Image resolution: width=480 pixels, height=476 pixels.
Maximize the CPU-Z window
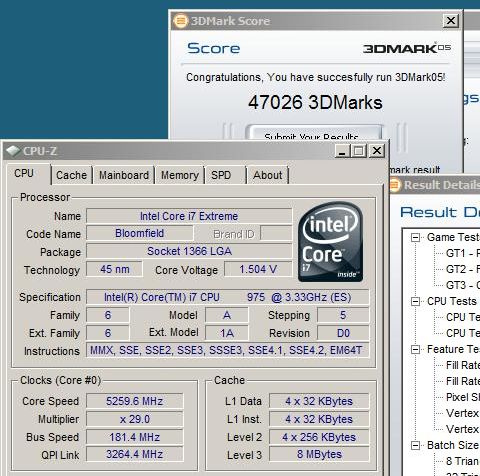pos(359,151)
